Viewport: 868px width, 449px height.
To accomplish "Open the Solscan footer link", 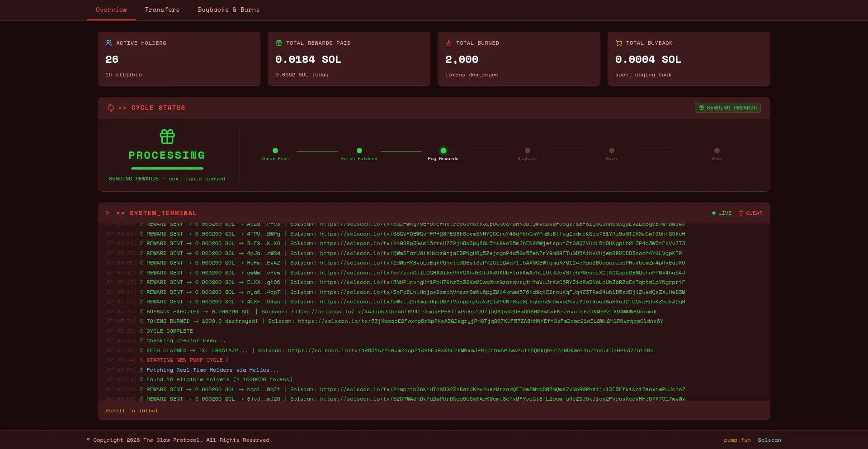I will point(769,440).
